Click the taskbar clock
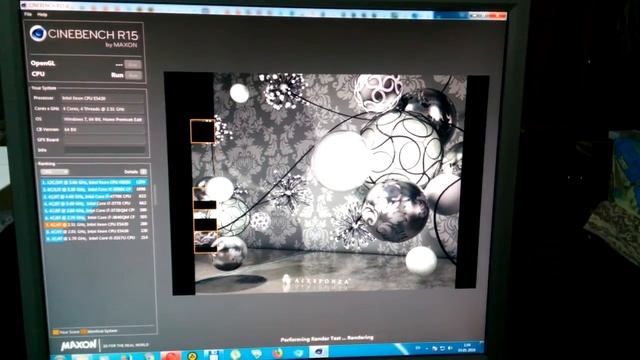Screen dimensions: 640x360 [467, 348]
